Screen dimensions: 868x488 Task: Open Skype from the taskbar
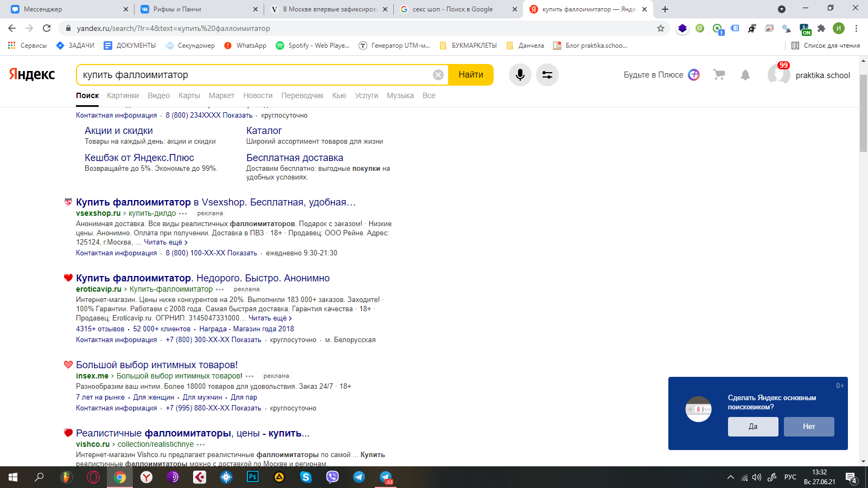(306, 477)
